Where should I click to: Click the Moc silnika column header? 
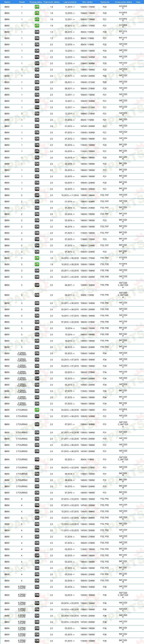tap(87, 2)
